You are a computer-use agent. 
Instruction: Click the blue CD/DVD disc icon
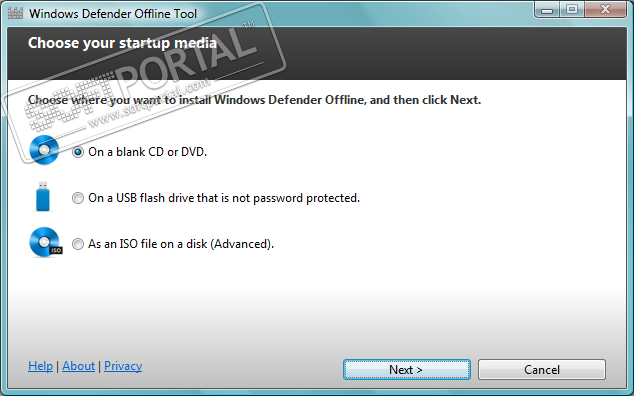point(44,150)
